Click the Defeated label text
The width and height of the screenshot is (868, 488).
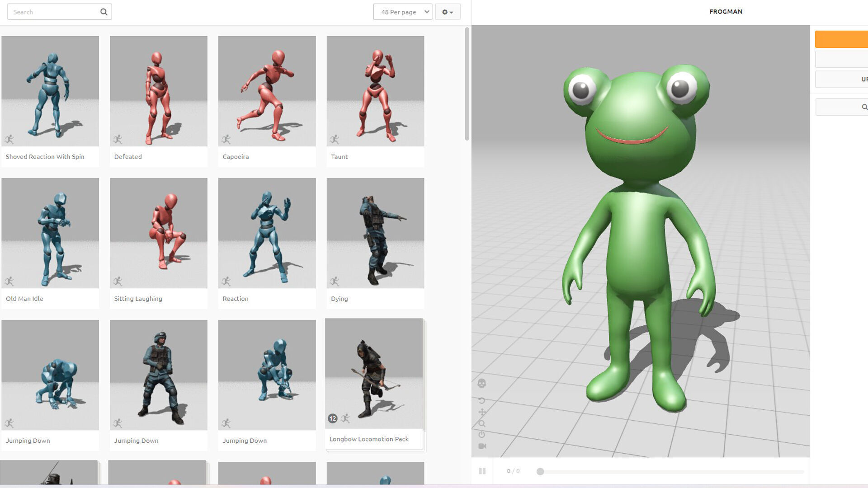pos(128,157)
